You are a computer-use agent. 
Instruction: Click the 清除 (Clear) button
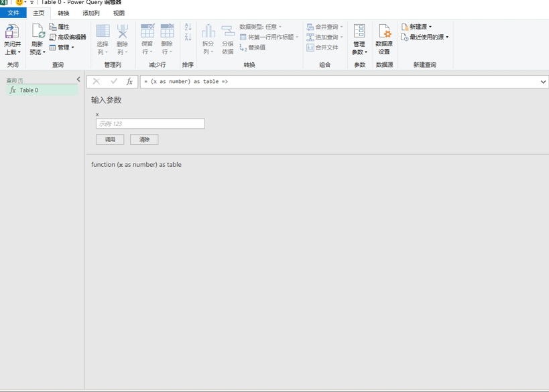144,139
